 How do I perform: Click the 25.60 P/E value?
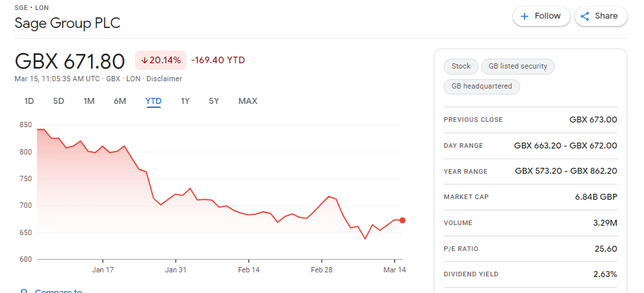pos(606,248)
